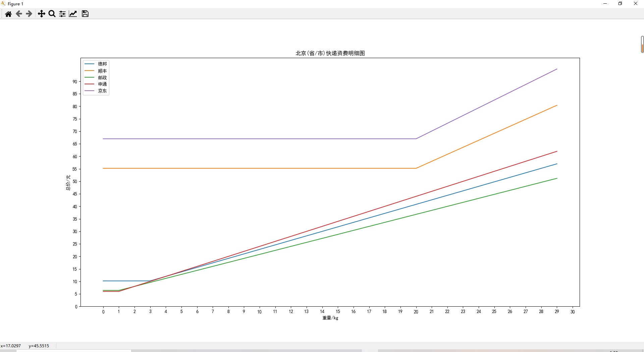
Task: Activate the Zoom to rectangle tool
Action: [52, 14]
